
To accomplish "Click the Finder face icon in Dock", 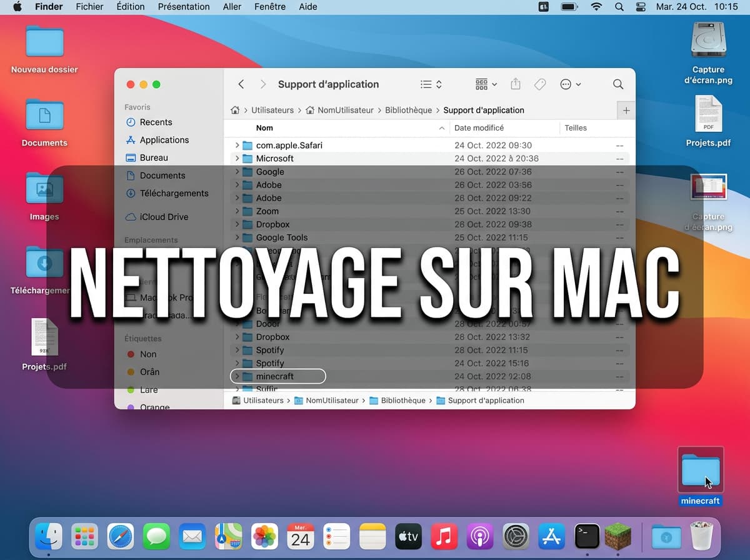I will (x=49, y=536).
